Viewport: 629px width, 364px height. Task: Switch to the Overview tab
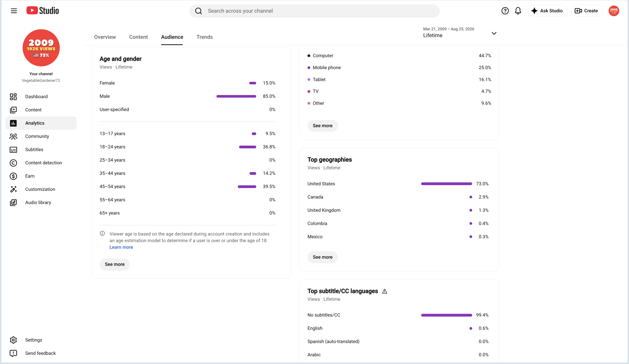pos(105,37)
